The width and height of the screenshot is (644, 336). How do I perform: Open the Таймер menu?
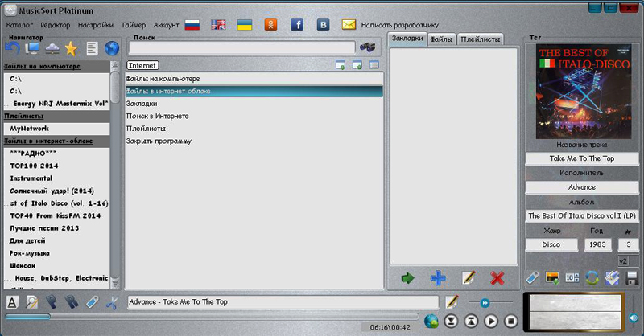click(x=134, y=25)
